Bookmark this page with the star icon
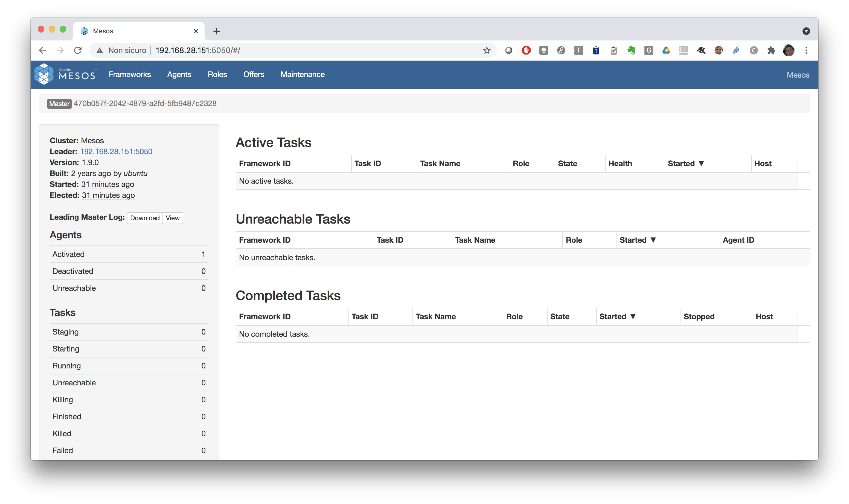The image size is (849, 504). (487, 50)
